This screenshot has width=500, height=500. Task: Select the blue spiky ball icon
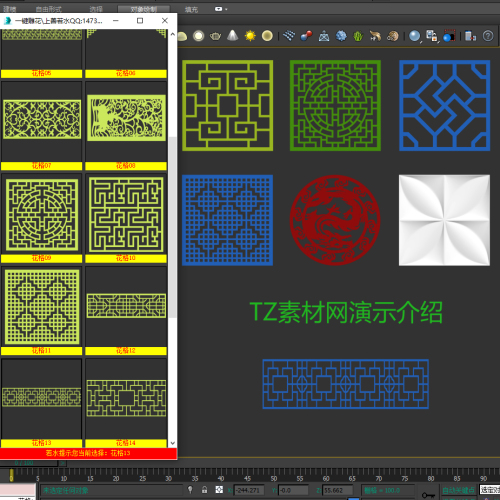tap(341, 36)
